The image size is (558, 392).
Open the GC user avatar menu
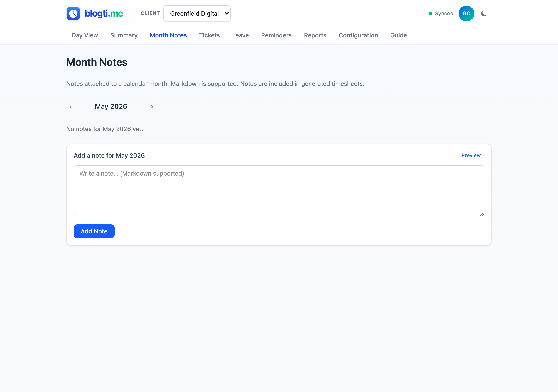coord(466,14)
